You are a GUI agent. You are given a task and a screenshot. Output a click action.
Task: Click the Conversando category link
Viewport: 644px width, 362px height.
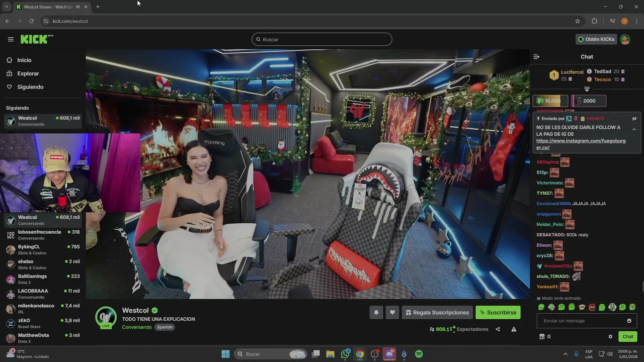point(136,327)
